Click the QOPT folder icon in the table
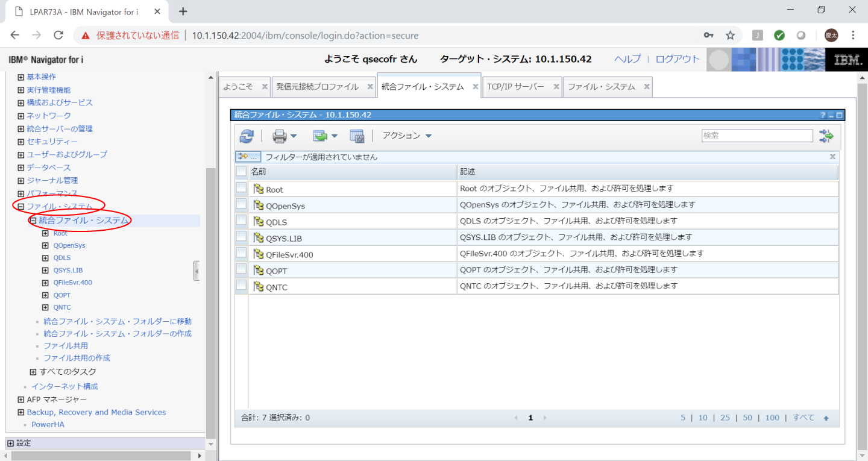 point(259,271)
